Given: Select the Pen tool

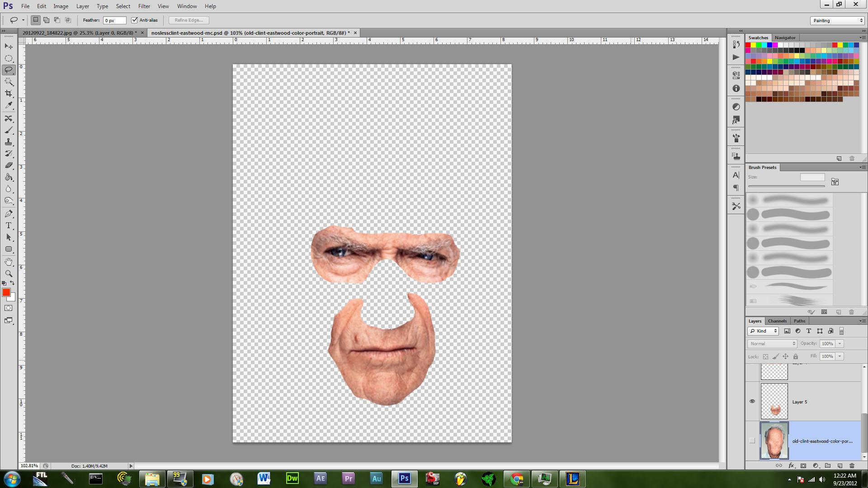Looking at the screenshot, I should click(x=9, y=214).
